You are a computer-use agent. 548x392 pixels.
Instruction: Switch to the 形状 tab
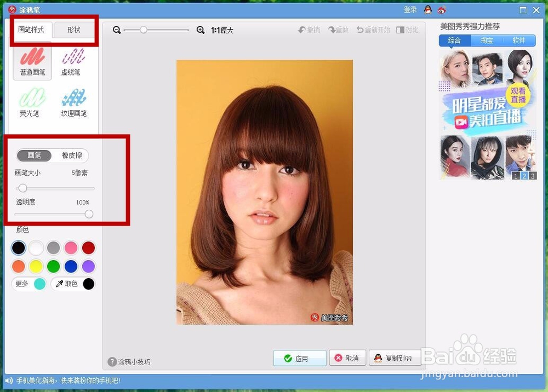(74, 30)
